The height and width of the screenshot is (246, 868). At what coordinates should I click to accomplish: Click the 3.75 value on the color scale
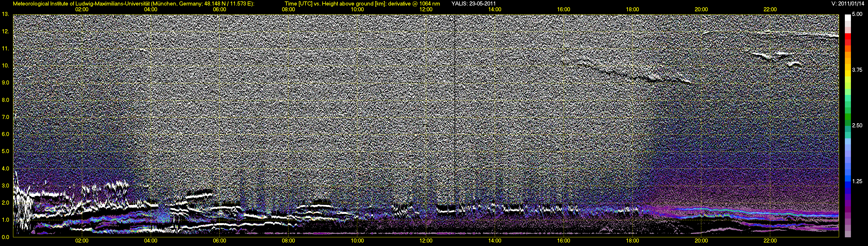click(857, 70)
